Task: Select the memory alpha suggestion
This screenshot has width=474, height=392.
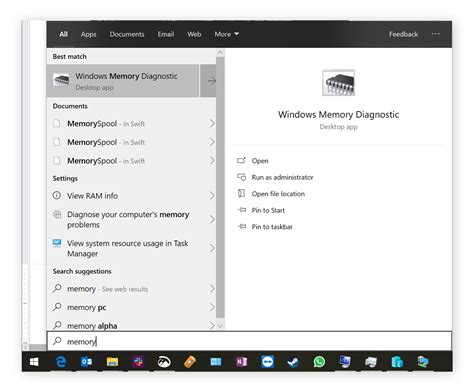Action: coord(131,325)
